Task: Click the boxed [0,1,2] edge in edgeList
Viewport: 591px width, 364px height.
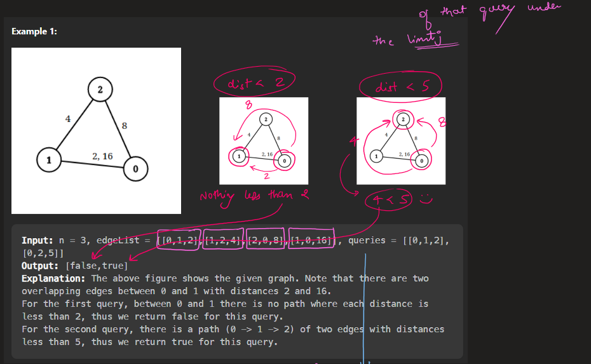Action: pyautogui.click(x=179, y=240)
